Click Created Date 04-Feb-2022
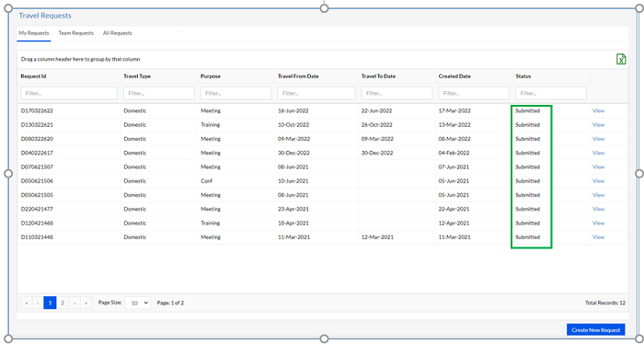 [454, 153]
